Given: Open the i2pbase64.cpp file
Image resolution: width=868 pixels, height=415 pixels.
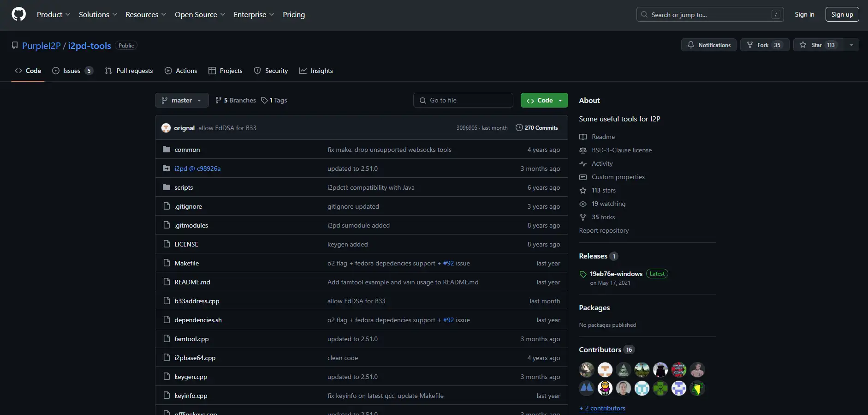Looking at the screenshot, I should pyautogui.click(x=195, y=358).
